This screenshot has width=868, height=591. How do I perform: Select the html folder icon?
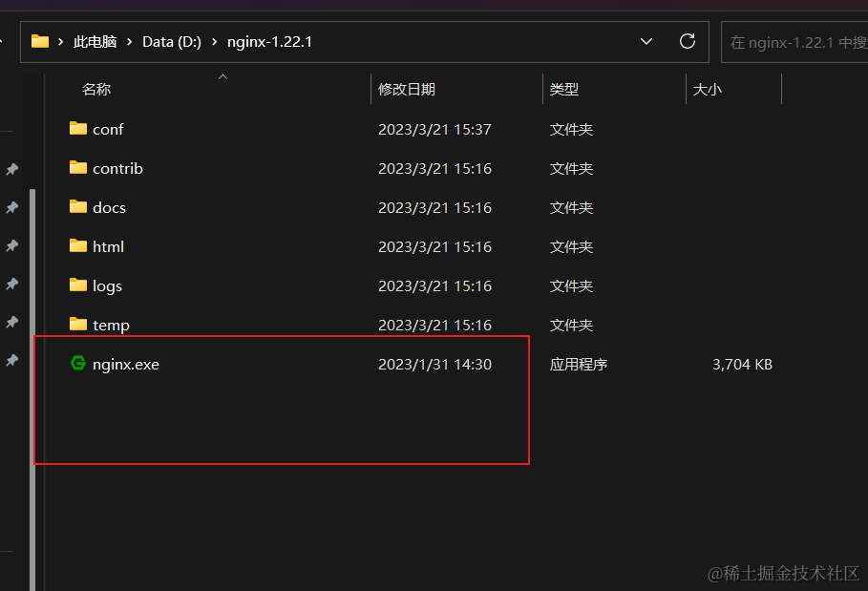78,245
